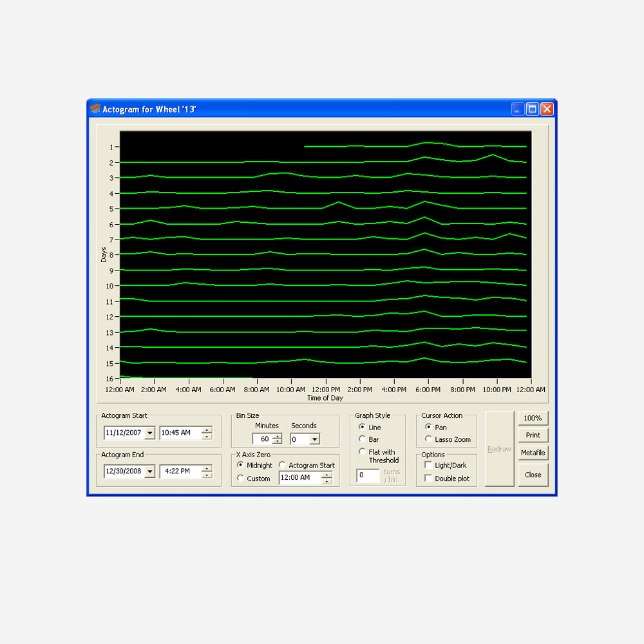Viewport: 644px width, 644px height.
Task: Increase the Actogram Start time with up arrow
Action: (207, 430)
